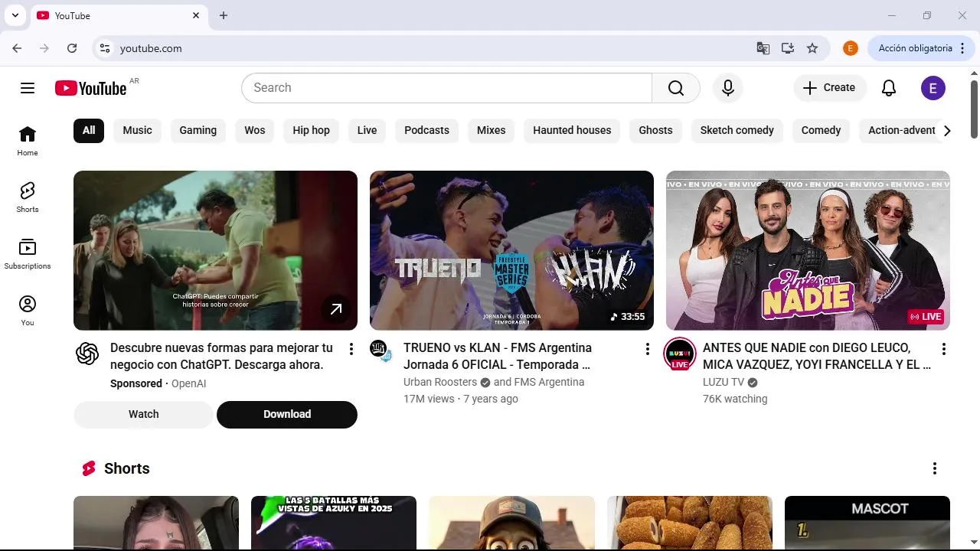This screenshot has width=980, height=551.
Task: Select the Music filter chip
Action: (138, 130)
